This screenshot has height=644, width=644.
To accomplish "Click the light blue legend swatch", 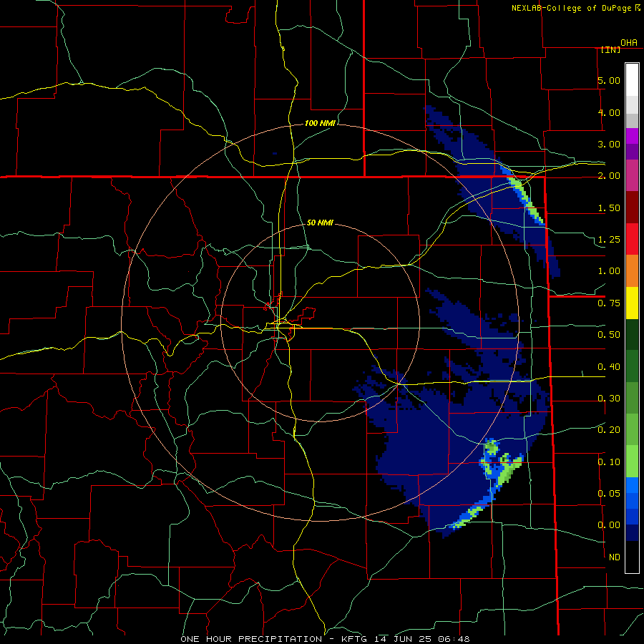I will point(632,485).
